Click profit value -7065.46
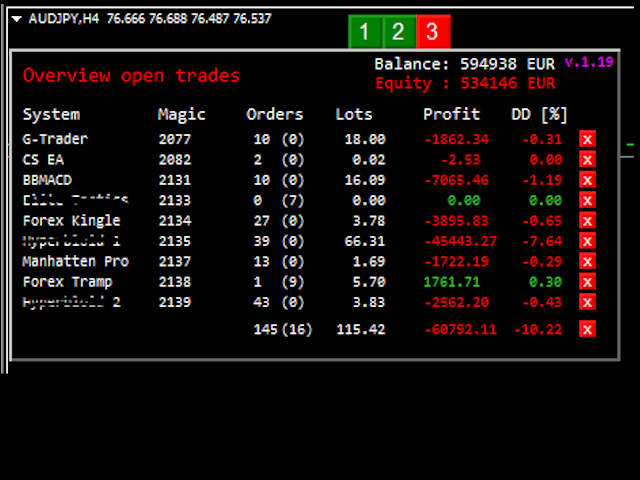This screenshot has width=640, height=480. tap(457, 180)
